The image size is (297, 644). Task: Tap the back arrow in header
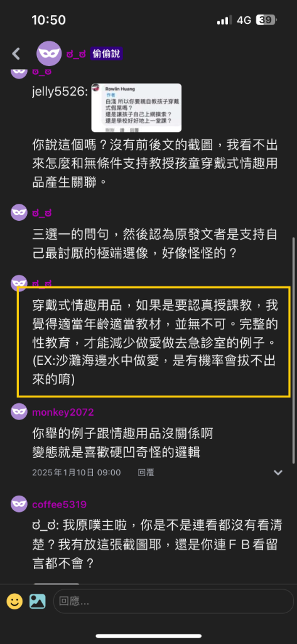click(x=16, y=54)
